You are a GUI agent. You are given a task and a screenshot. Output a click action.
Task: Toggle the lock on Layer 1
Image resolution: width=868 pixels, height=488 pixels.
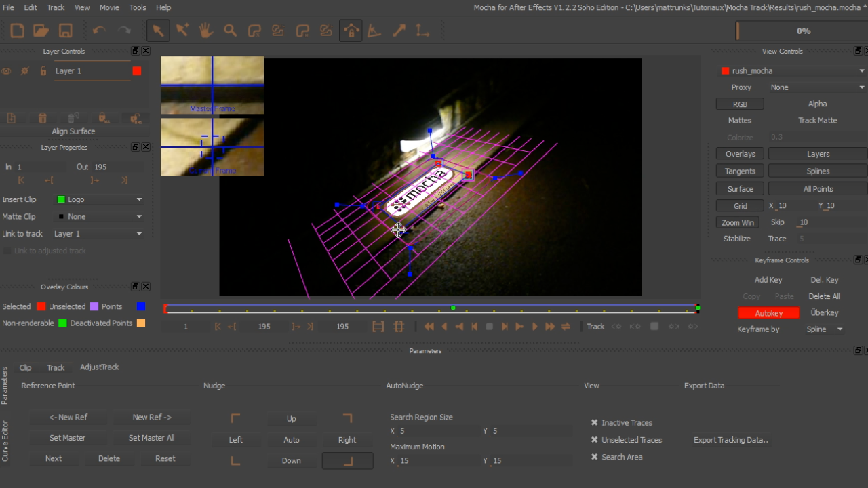pos(43,71)
